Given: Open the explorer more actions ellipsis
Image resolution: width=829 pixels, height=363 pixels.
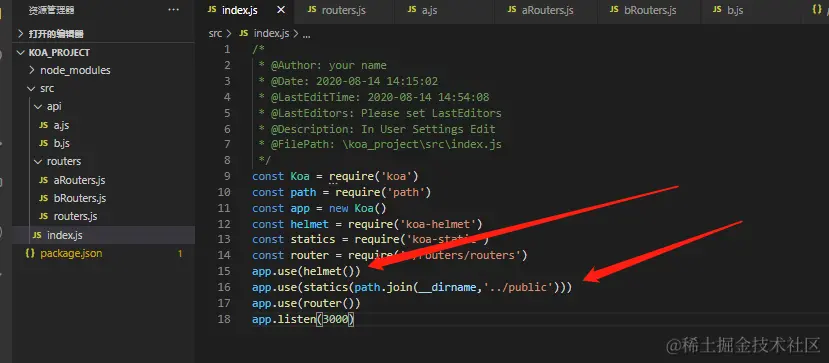Looking at the screenshot, I should click(x=173, y=10).
